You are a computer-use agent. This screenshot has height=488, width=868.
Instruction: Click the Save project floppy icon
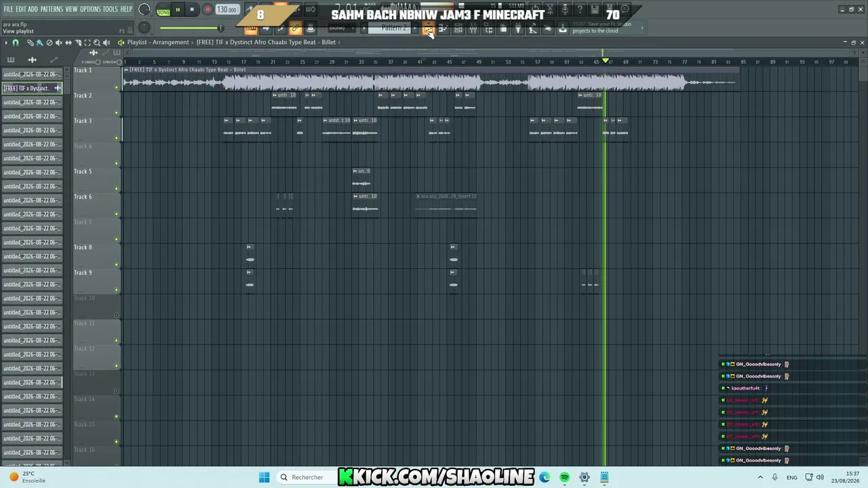point(595,10)
